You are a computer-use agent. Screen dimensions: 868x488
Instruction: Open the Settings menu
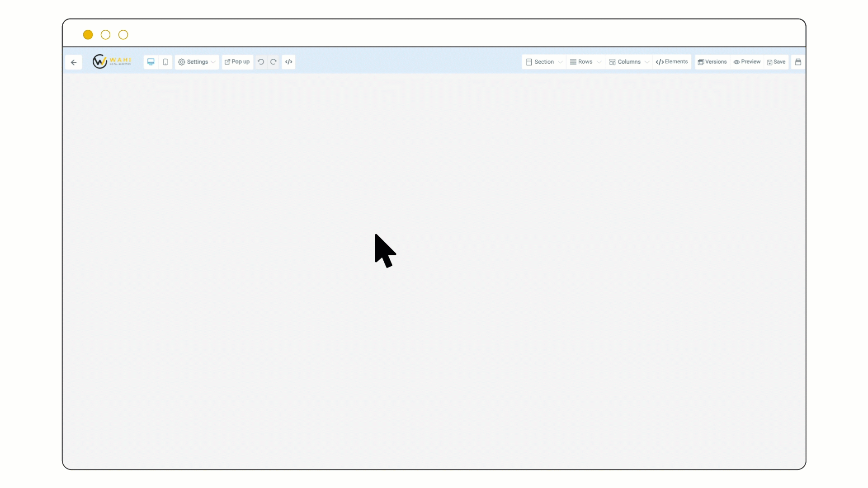197,61
